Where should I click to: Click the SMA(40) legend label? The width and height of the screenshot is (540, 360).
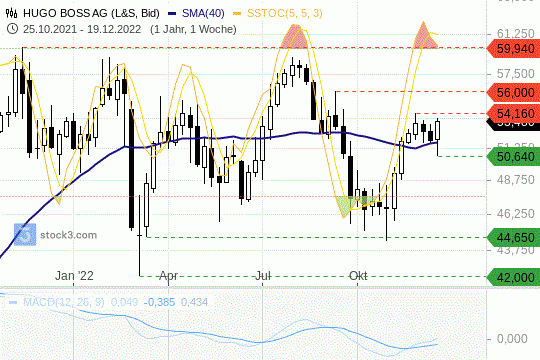pyautogui.click(x=203, y=13)
